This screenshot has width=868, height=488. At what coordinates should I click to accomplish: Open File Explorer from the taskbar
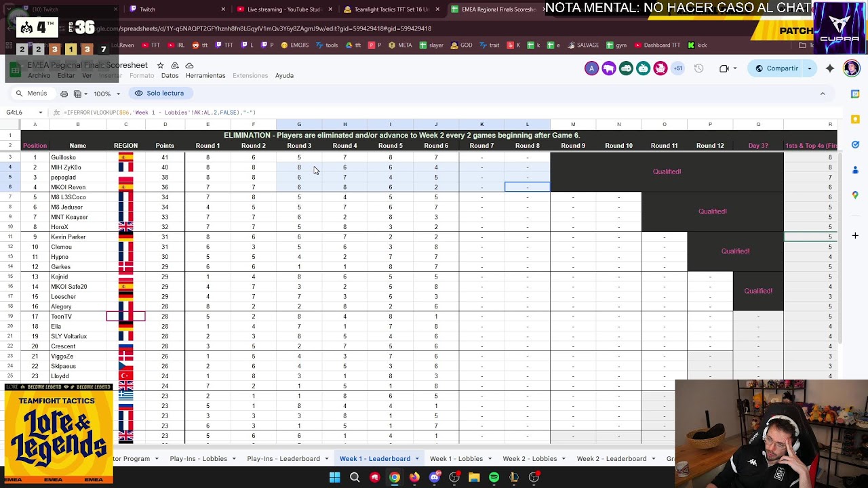(474, 477)
